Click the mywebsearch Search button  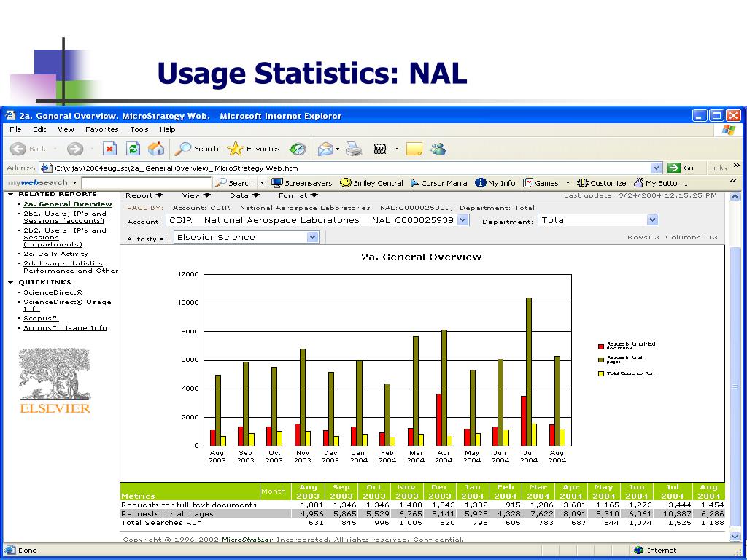(x=234, y=183)
